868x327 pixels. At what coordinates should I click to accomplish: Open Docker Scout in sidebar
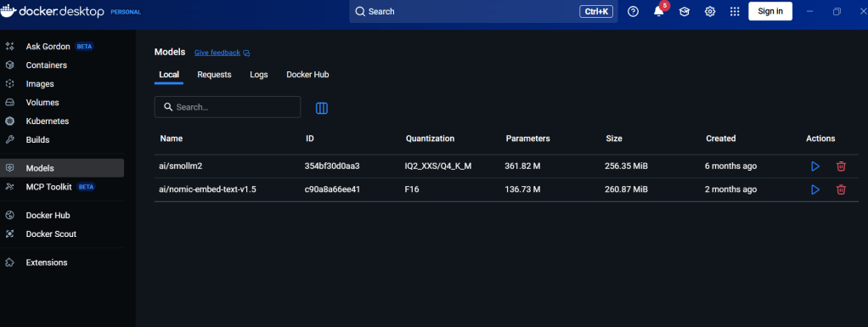point(51,234)
